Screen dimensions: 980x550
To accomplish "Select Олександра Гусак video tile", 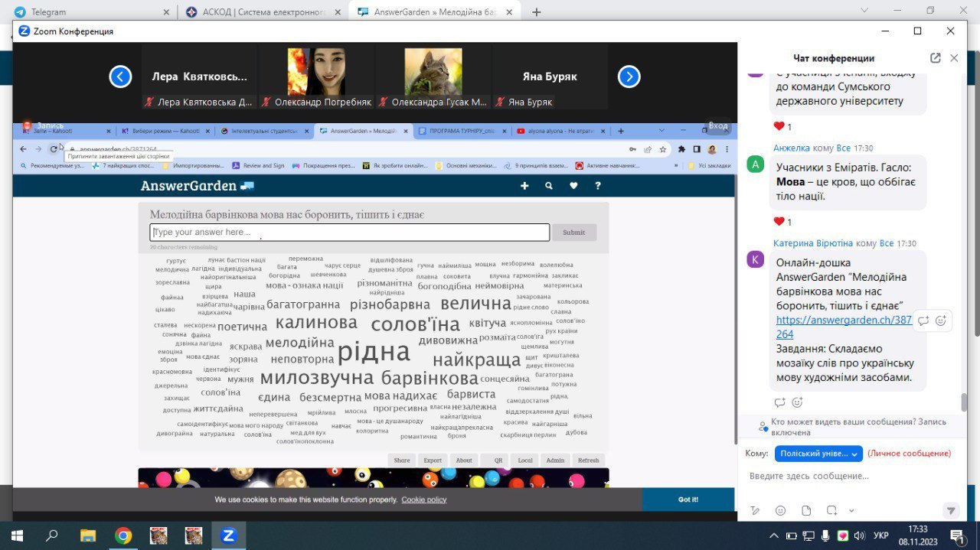I will 433,76.
